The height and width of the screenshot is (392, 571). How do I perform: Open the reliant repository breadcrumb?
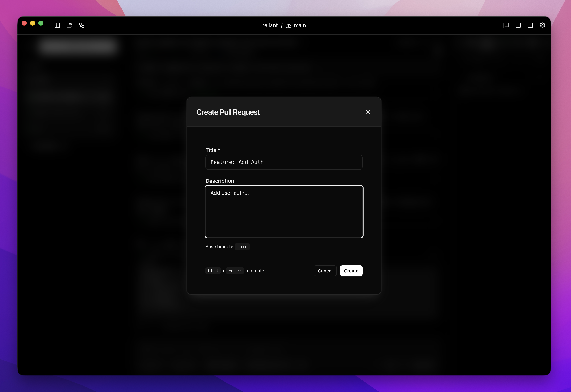270,25
